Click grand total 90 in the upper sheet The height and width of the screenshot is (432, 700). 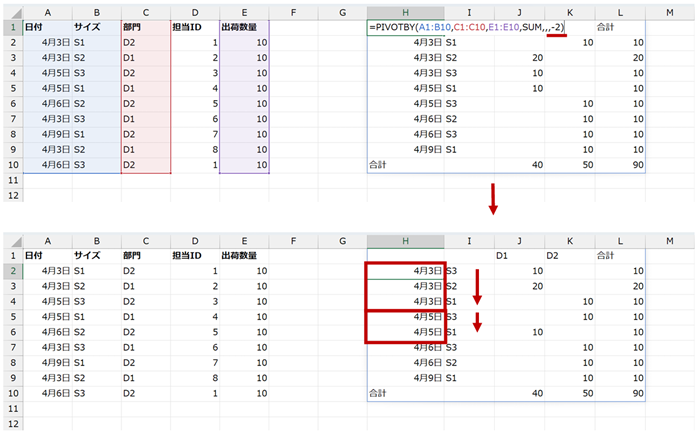[620, 165]
